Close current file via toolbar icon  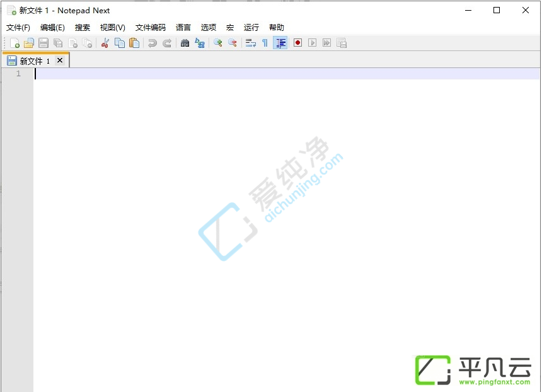coord(73,43)
